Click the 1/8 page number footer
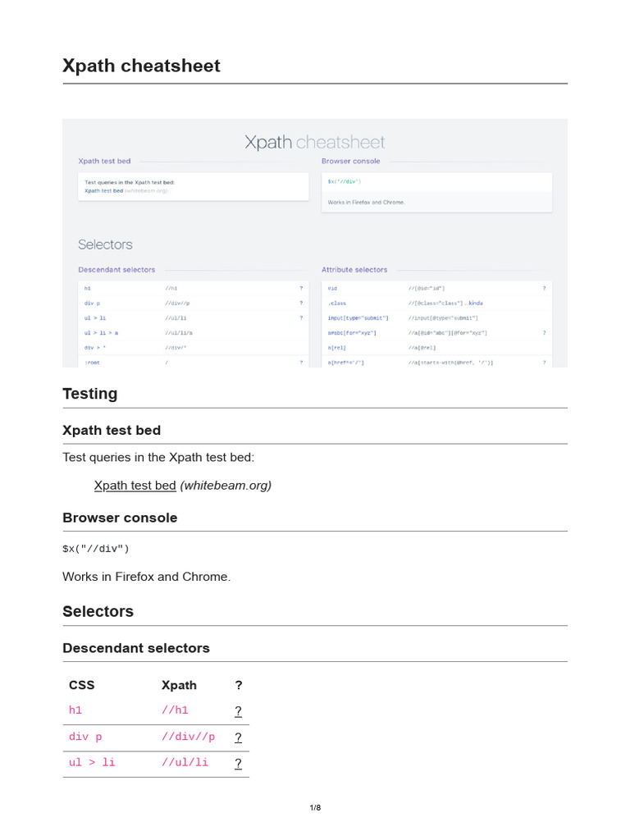630x840 pixels. click(315, 808)
